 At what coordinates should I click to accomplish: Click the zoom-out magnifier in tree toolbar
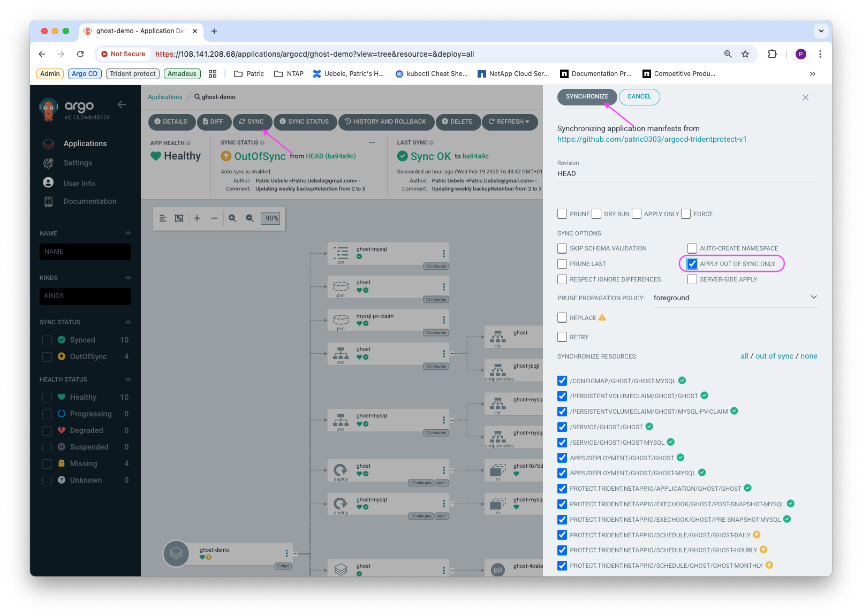click(249, 218)
